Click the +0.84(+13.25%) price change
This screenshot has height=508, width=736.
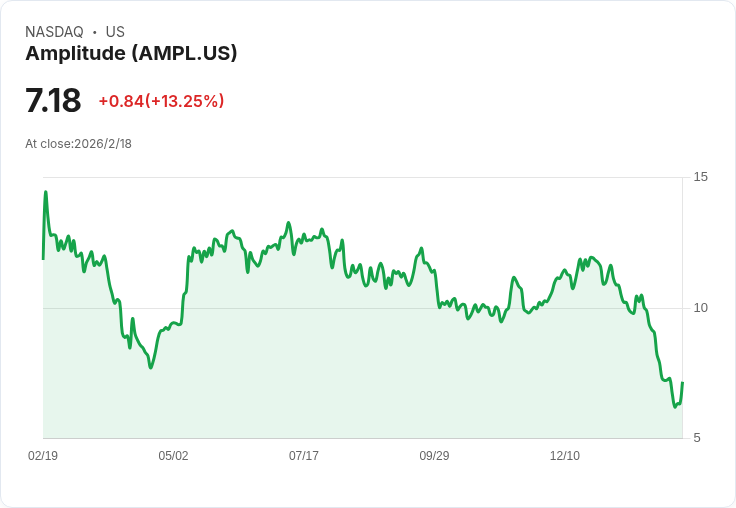pos(161,101)
